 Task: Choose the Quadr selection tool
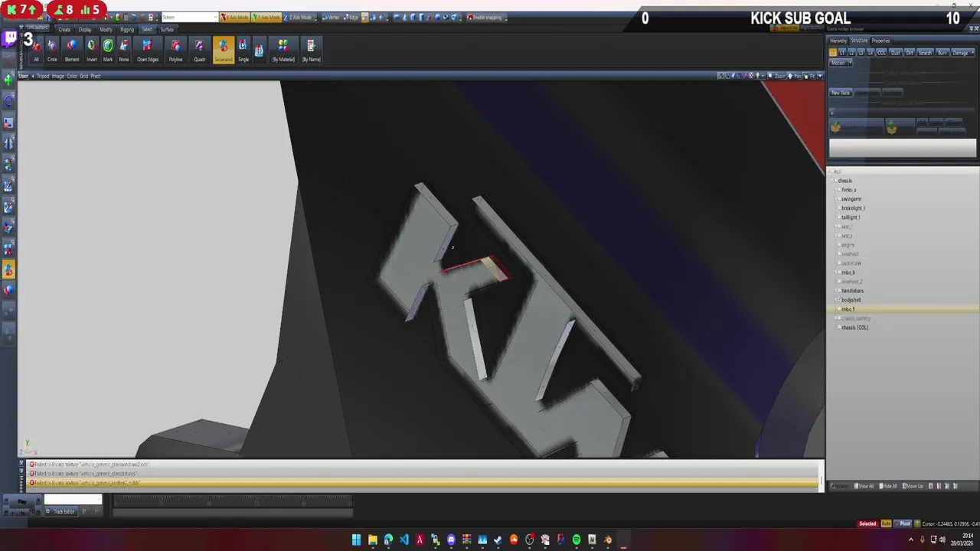200,51
